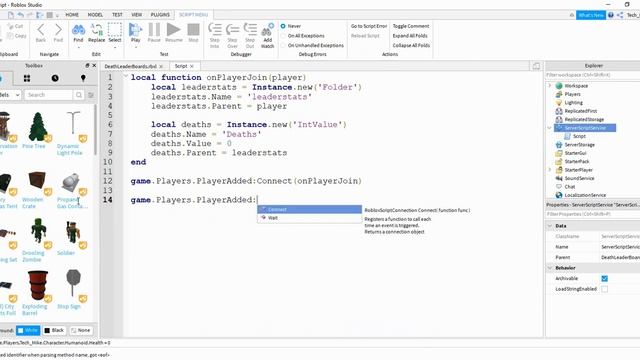Viewport: 640px width, 360px height.
Task: Set Toolbox background to White
Action: 28,330
